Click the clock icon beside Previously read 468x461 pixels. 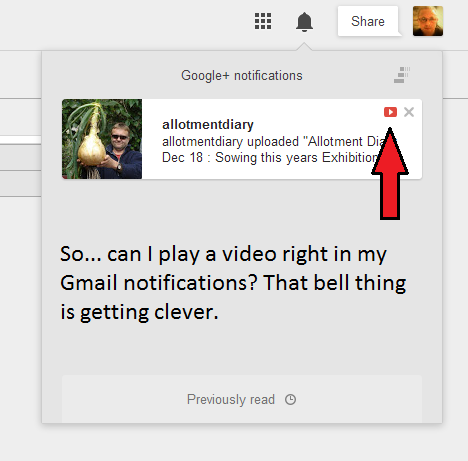(x=290, y=399)
